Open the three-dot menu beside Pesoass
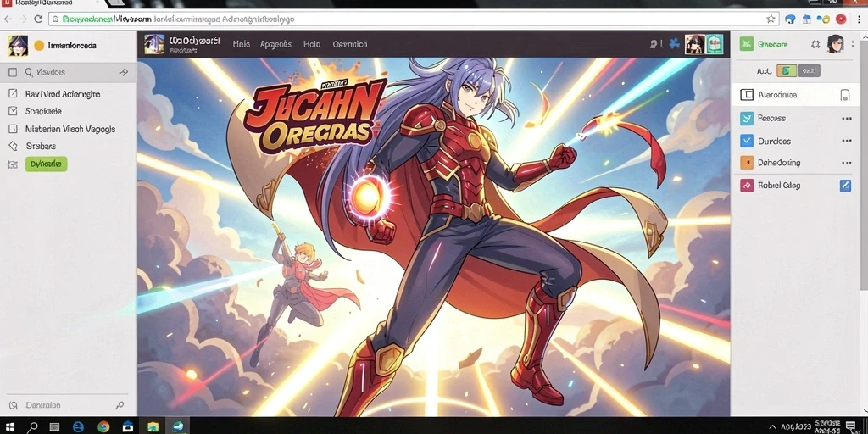 (x=846, y=119)
